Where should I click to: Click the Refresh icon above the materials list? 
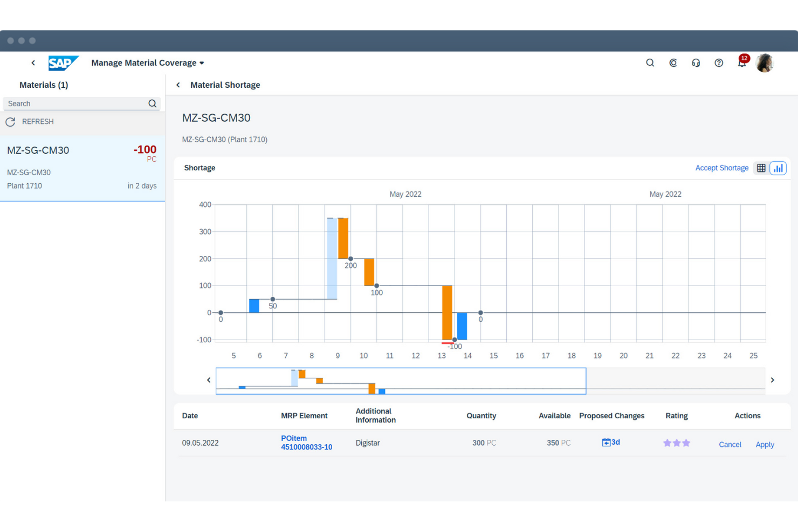[x=10, y=122]
